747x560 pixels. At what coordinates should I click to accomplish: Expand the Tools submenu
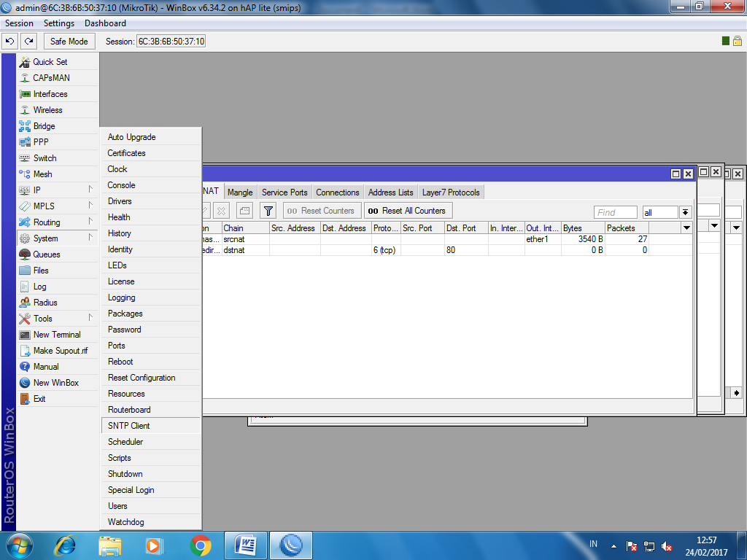(x=58, y=319)
